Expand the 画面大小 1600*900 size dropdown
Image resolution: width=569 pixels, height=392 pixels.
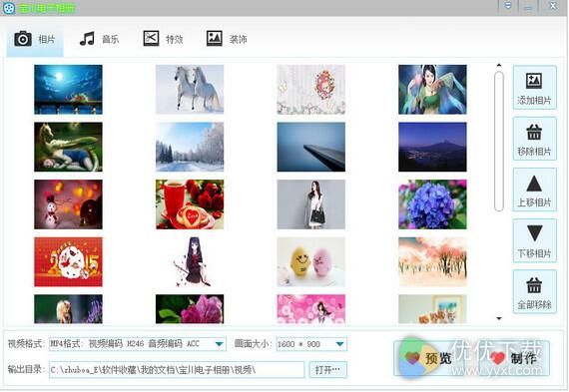pos(340,344)
